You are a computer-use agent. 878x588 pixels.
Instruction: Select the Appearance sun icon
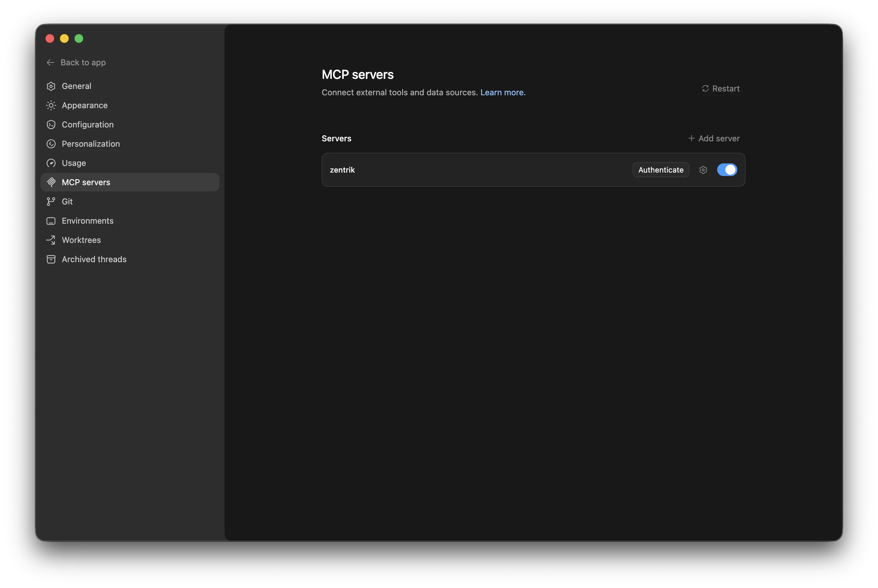[51, 105]
